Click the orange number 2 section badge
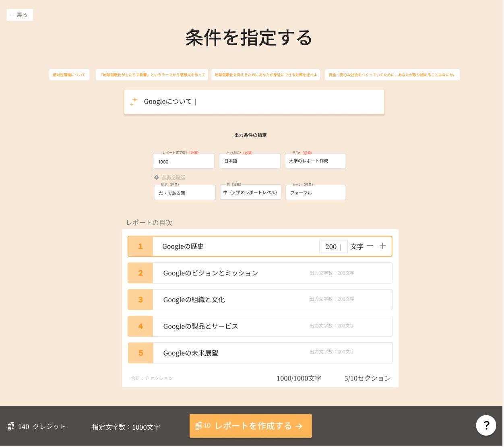504x447 pixels. (x=140, y=273)
